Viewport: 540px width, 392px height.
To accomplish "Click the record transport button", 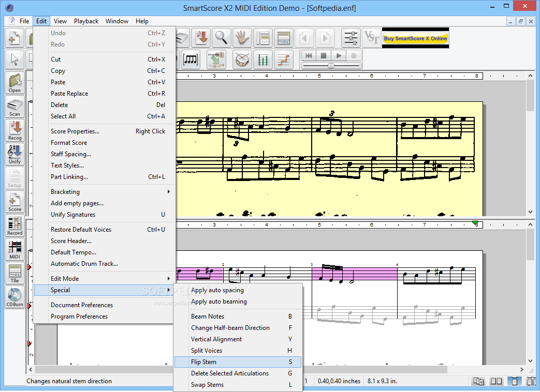I will 354,55.
